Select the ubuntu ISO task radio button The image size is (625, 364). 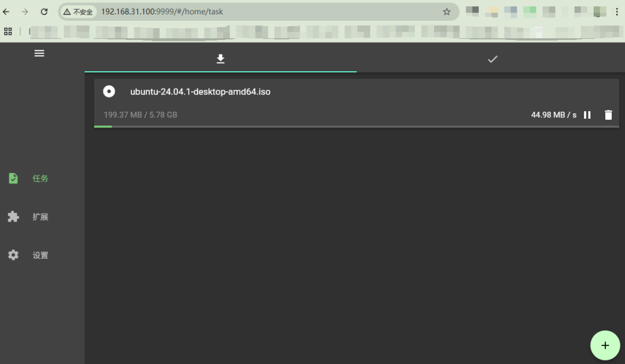click(x=109, y=91)
